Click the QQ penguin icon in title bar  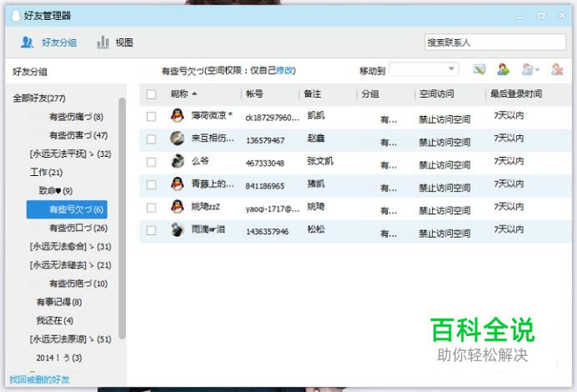pos(16,16)
